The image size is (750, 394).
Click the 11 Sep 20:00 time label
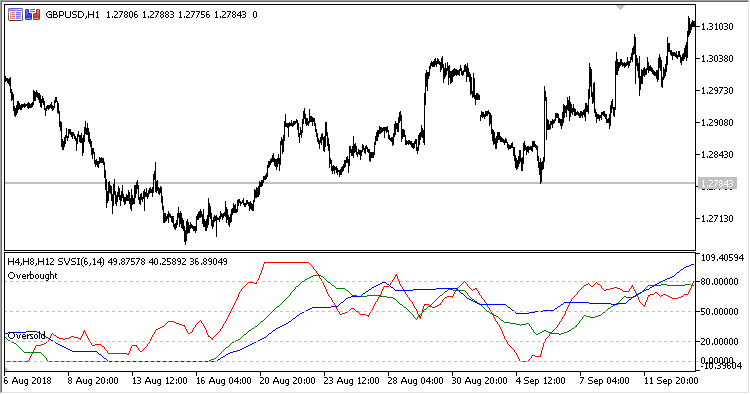[671, 381]
